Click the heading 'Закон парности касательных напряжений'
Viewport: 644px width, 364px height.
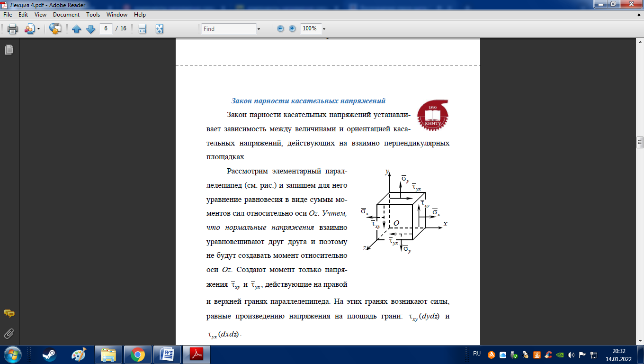pyautogui.click(x=308, y=101)
